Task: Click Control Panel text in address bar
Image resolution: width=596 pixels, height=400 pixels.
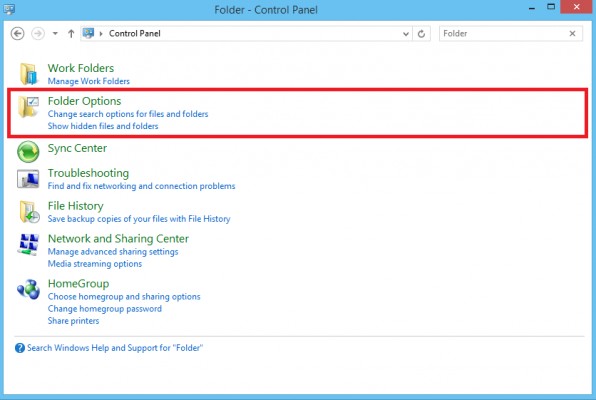Action: (x=135, y=33)
